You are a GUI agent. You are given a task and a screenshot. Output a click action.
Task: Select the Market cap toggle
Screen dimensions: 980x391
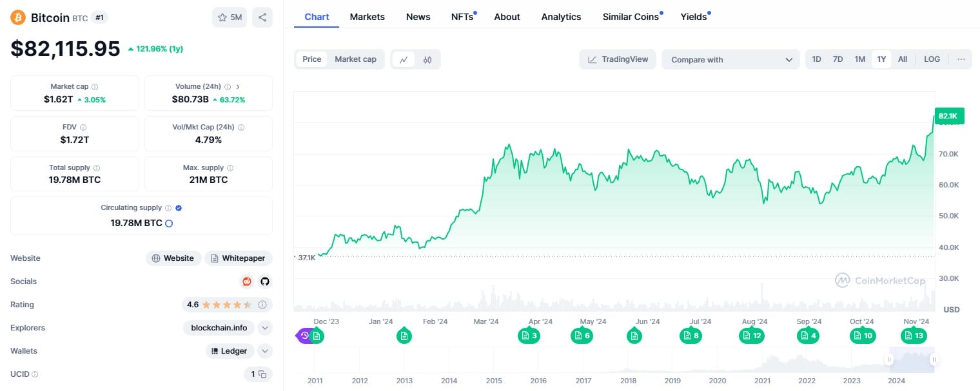(x=355, y=59)
